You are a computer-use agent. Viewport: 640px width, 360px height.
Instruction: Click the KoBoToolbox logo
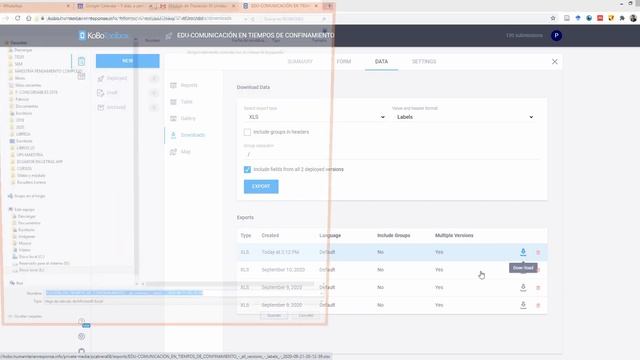coord(103,36)
